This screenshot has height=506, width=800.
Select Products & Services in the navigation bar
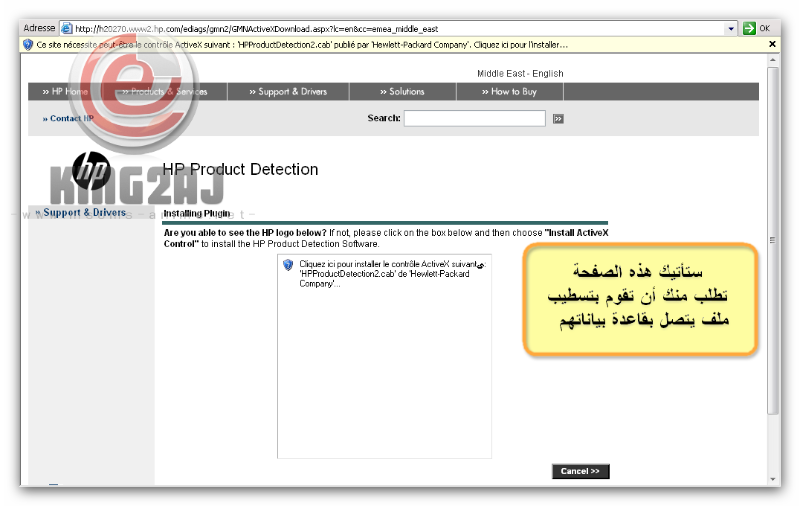[x=164, y=92]
